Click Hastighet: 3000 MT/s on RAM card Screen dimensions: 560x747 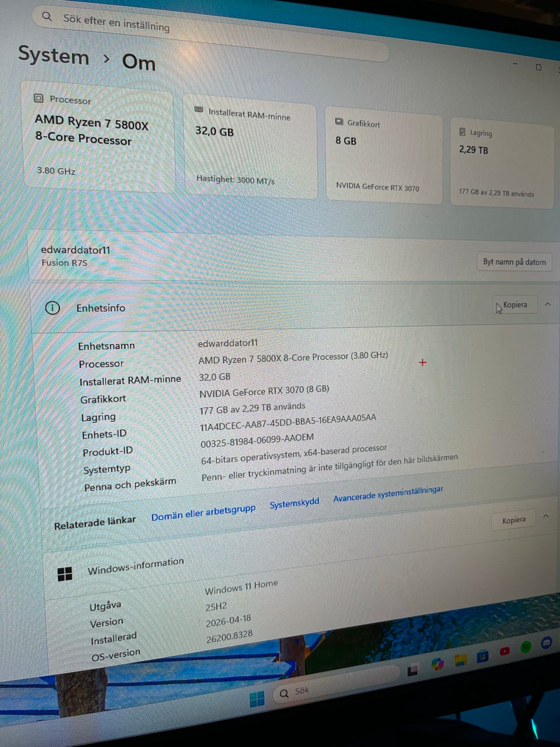pos(235,180)
